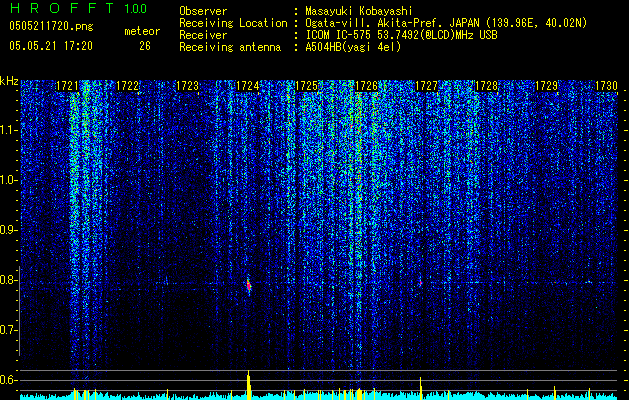
Task: Click the 1730 time axis label
Action: tap(606, 86)
